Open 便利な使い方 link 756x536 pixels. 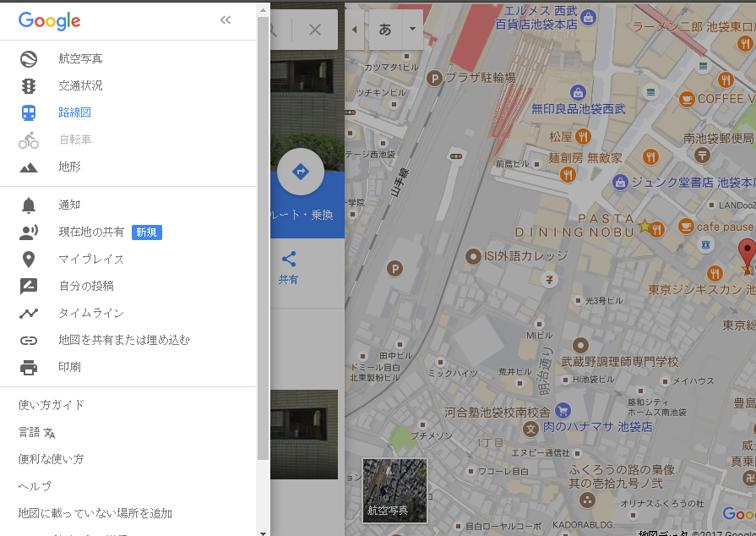pos(52,459)
